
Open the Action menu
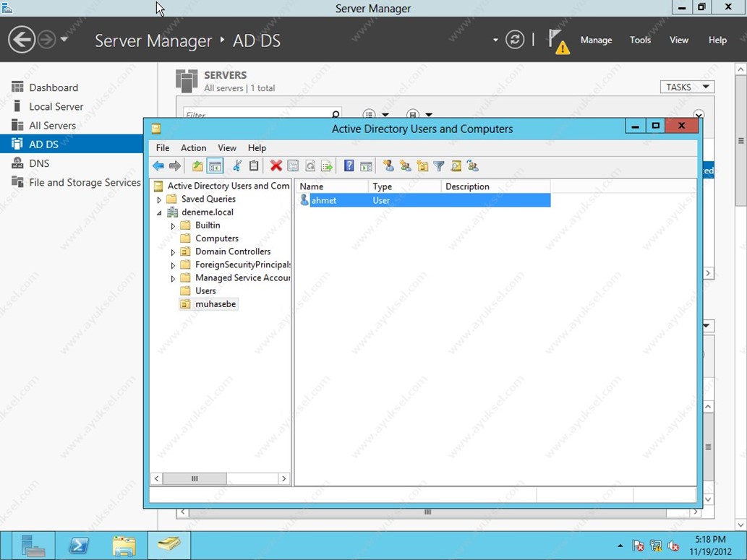tap(193, 147)
